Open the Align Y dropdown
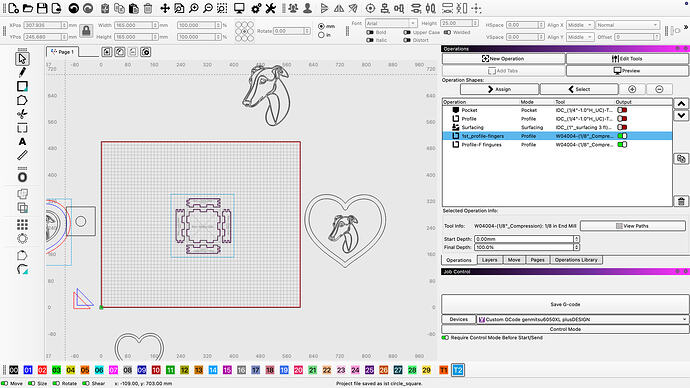 click(580, 37)
